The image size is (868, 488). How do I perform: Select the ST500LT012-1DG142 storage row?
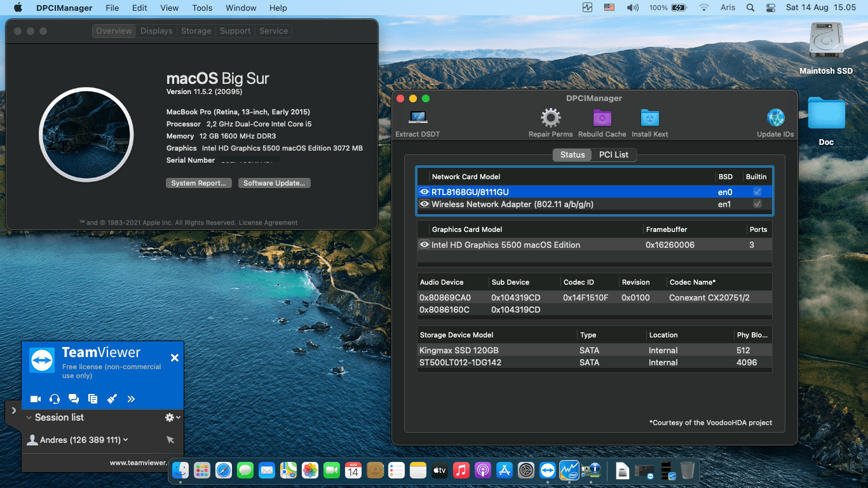click(x=595, y=362)
